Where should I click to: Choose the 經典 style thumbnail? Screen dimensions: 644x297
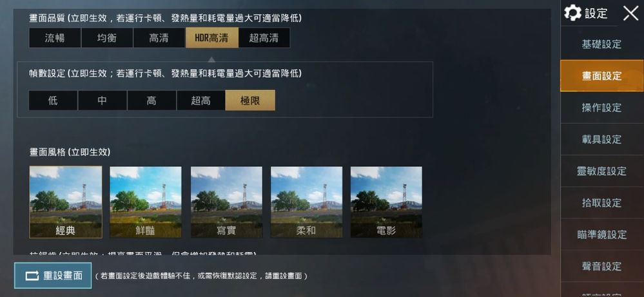tap(66, 202)
